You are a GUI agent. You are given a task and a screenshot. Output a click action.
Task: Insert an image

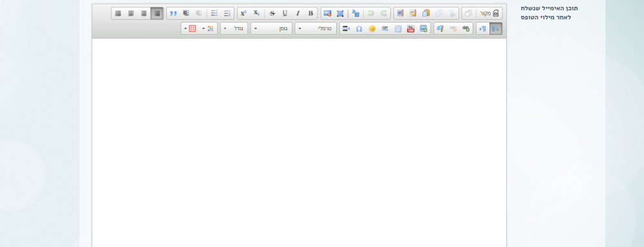pyautogui.click(x=424, y=29)
